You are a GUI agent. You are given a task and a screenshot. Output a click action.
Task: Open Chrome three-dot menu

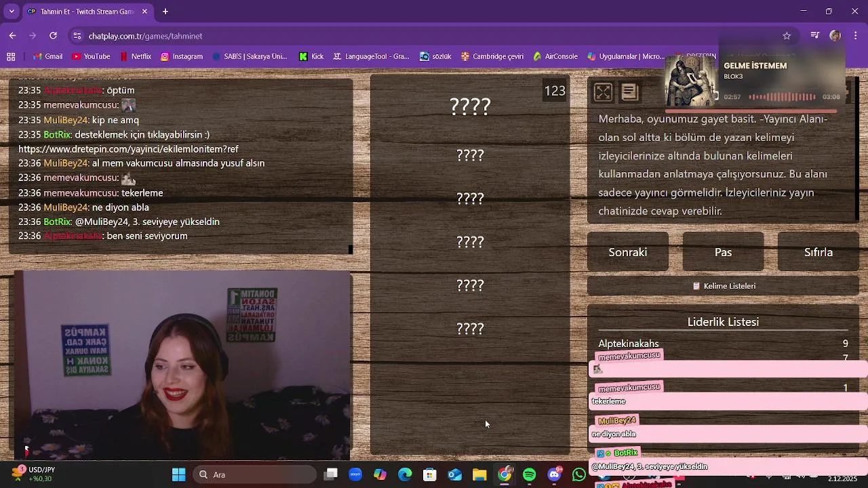(854, 36)
